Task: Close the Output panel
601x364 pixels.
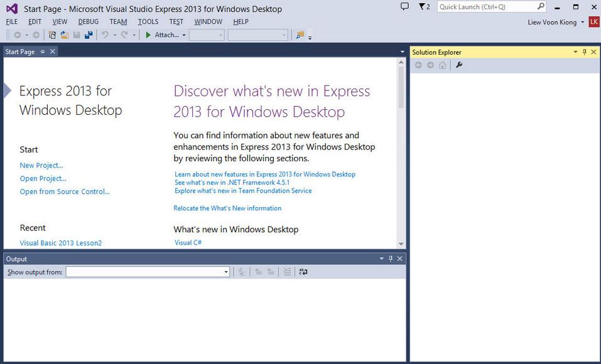Action: tap(400, 259)
